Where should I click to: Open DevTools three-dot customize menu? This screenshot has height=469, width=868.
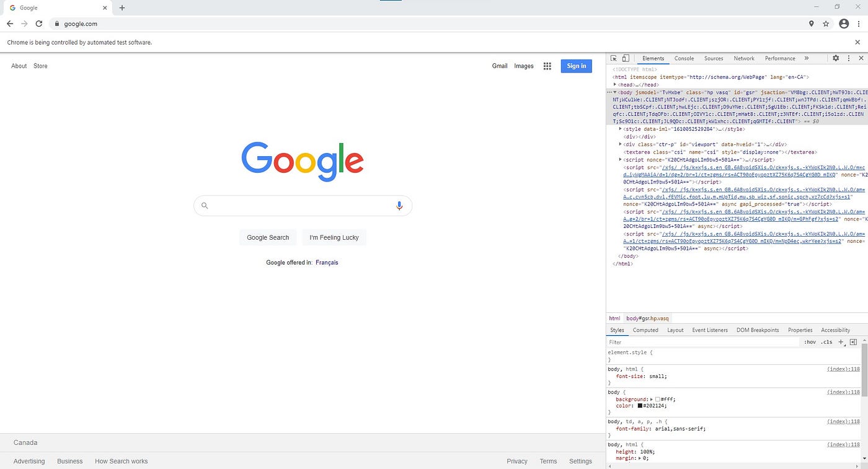pos(849,58)
